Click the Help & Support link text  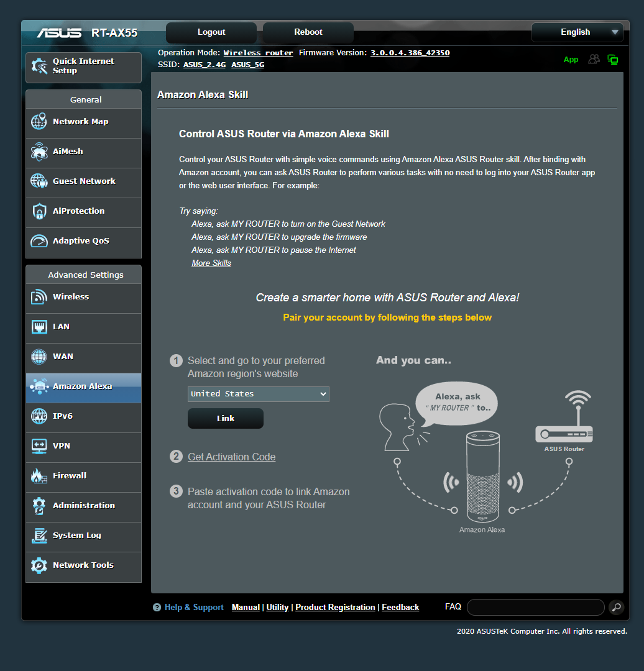pyautogui.click(x=194, y=607)
